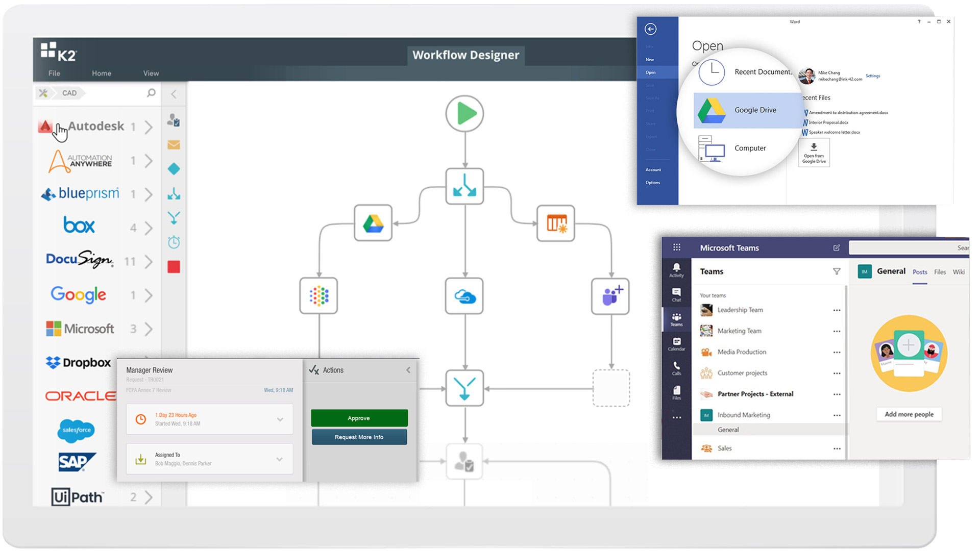Pick the red square stop tool
Viewport: 980px width, 551px height.
pyautogui.click(x=174, y=267)
